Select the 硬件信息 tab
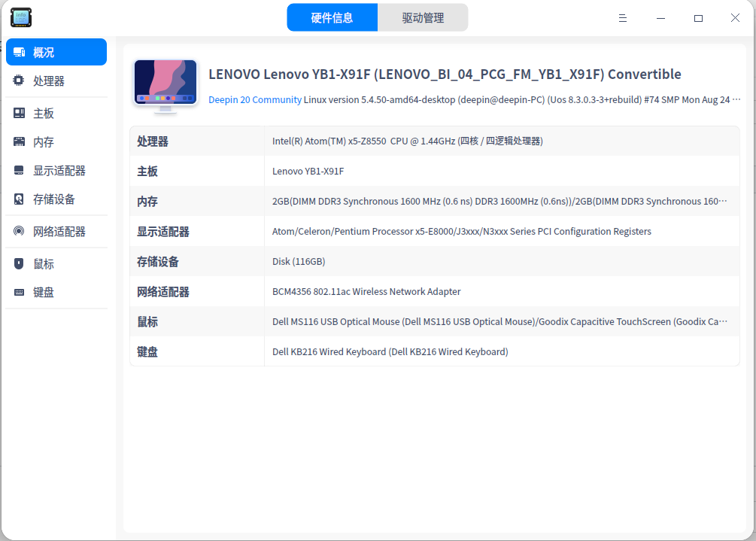Screen dimensions: 756x541 click(332, 17)
